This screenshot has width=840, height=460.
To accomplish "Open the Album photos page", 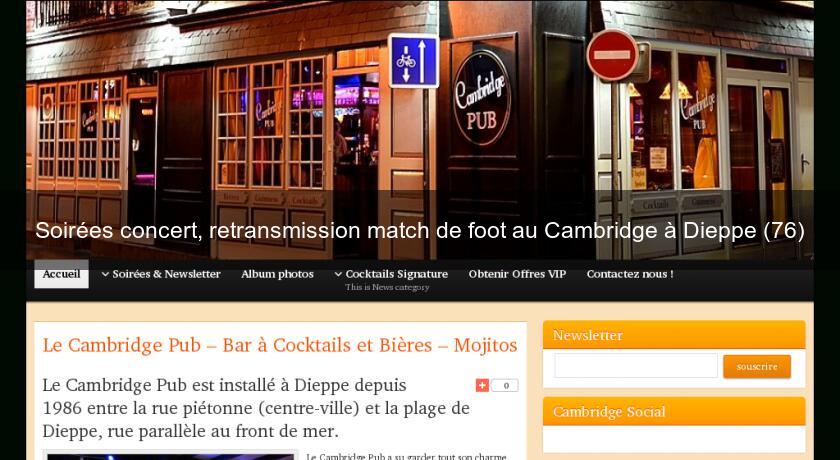I will point(277,274).
